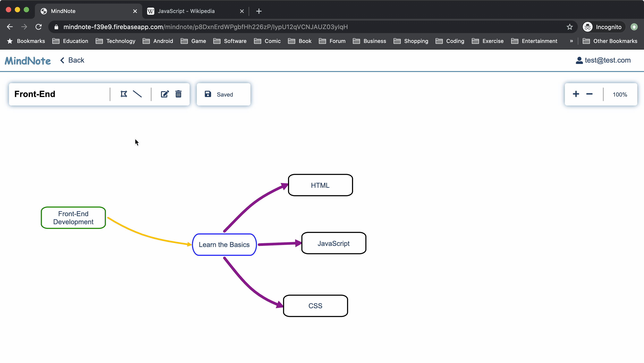The width and height of the screenshot is (644, 363).
Task: Open the Android bookmarks folder
Action: [x=158, y=41]
